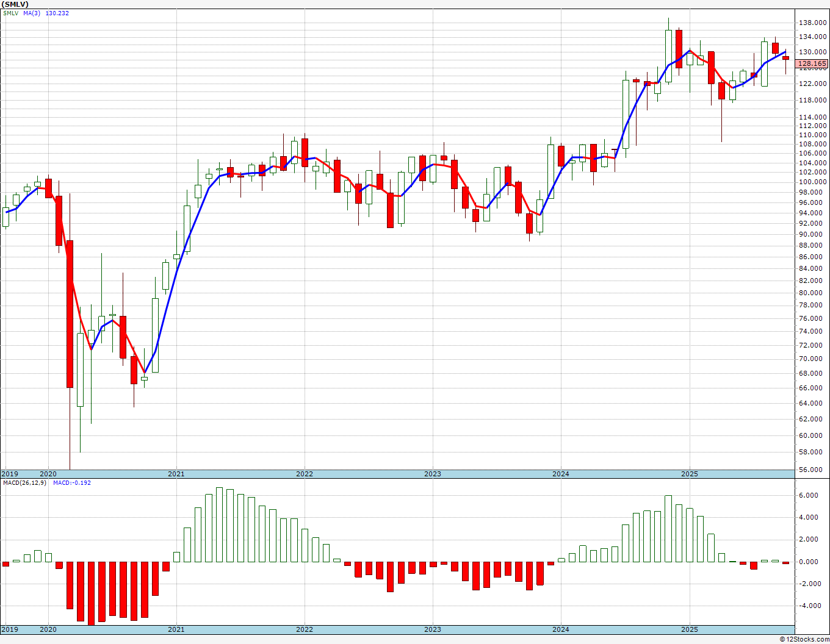Click the tallest green MACD histogram bar in 2021
This screenshot has height=644, width=830.
coord(219,525)
